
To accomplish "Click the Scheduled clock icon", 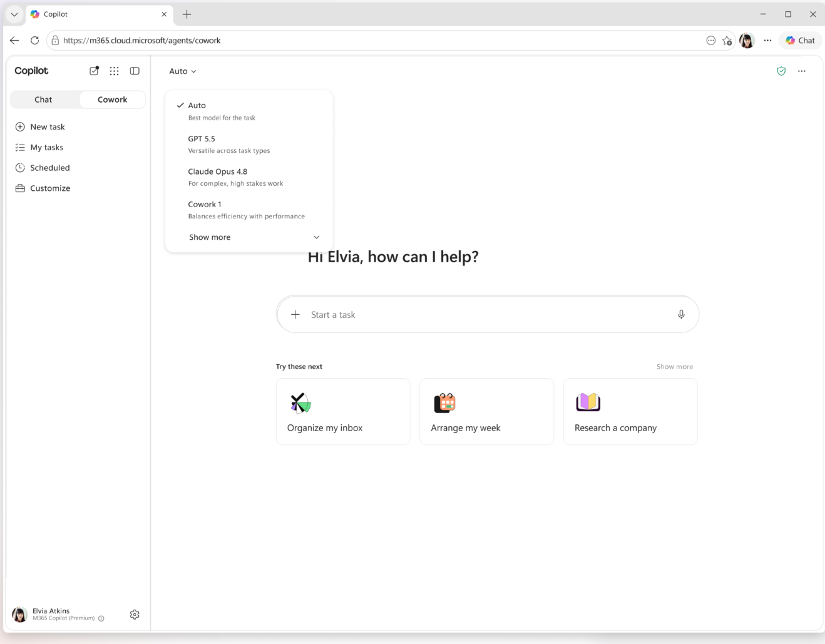I will click(20, 168).
